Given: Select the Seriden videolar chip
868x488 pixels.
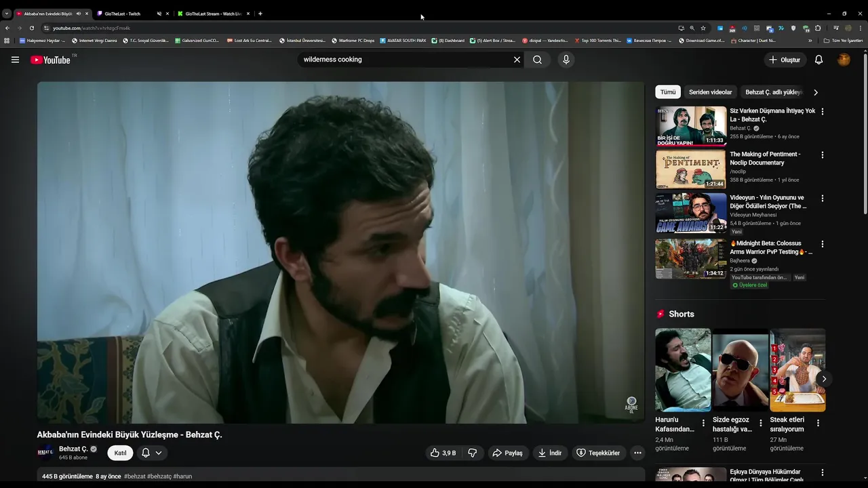Looking at the screenshot, I should tap(711, 92).
